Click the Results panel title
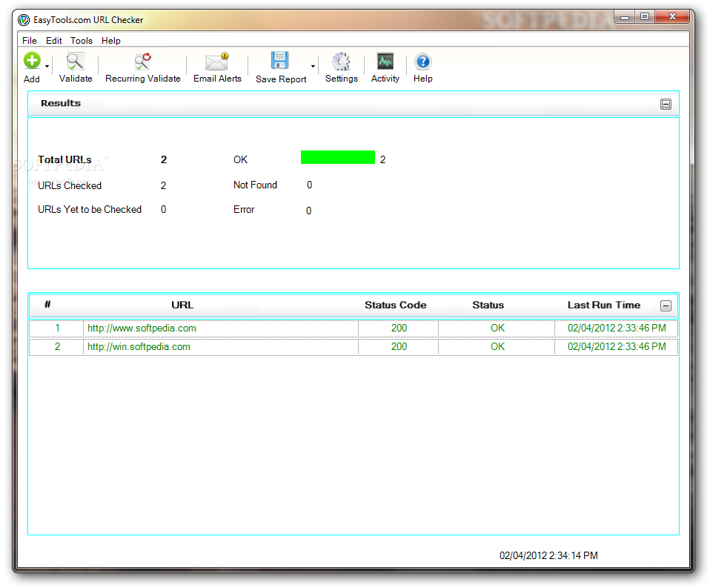 [61, 103]
